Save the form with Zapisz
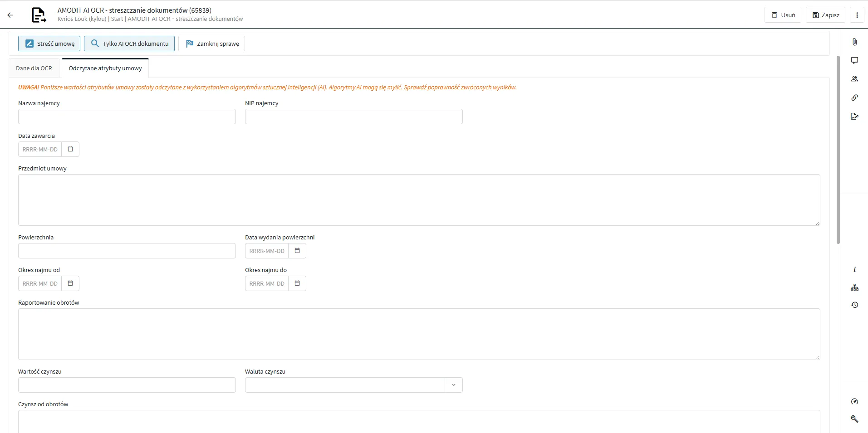The height and width of the screenshot is (433, 868). point(826,15)
